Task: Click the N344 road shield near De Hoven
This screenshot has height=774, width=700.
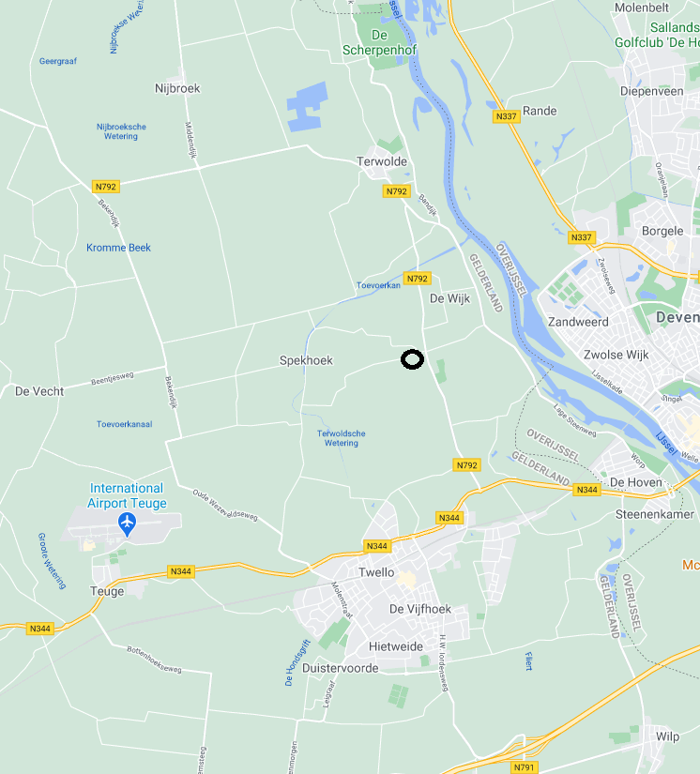Action: click(x=587, y=490)
